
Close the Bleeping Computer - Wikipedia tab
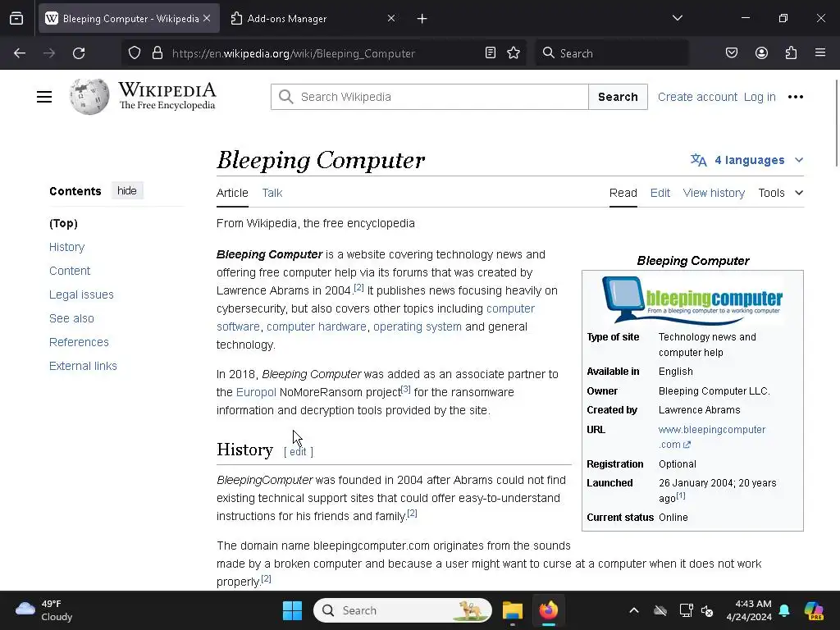pos(207,18)
